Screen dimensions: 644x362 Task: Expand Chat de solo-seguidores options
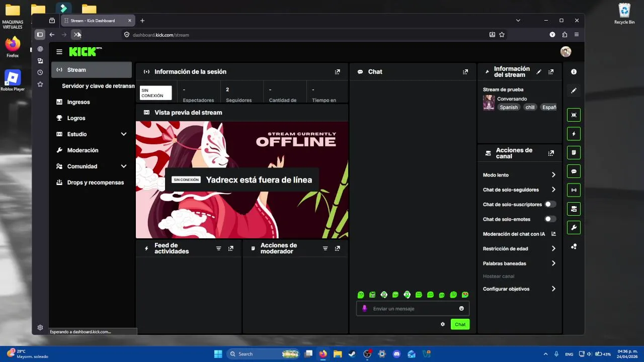coord(553,190)
